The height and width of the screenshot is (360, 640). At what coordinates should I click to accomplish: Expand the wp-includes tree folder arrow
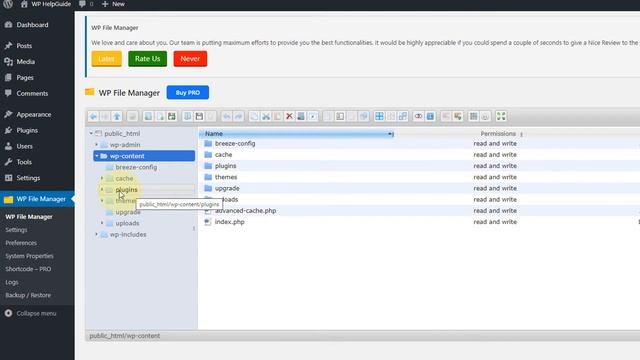(97, 234)
